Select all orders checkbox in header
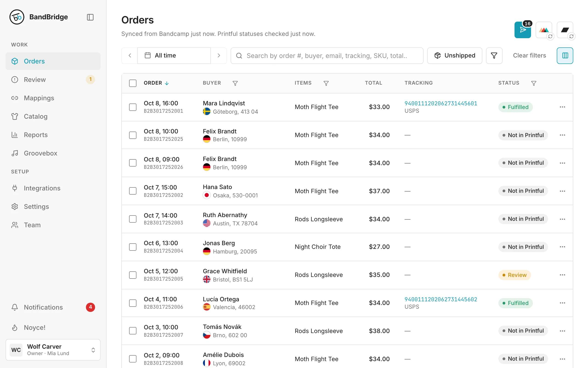 click(x=133, y=83)
